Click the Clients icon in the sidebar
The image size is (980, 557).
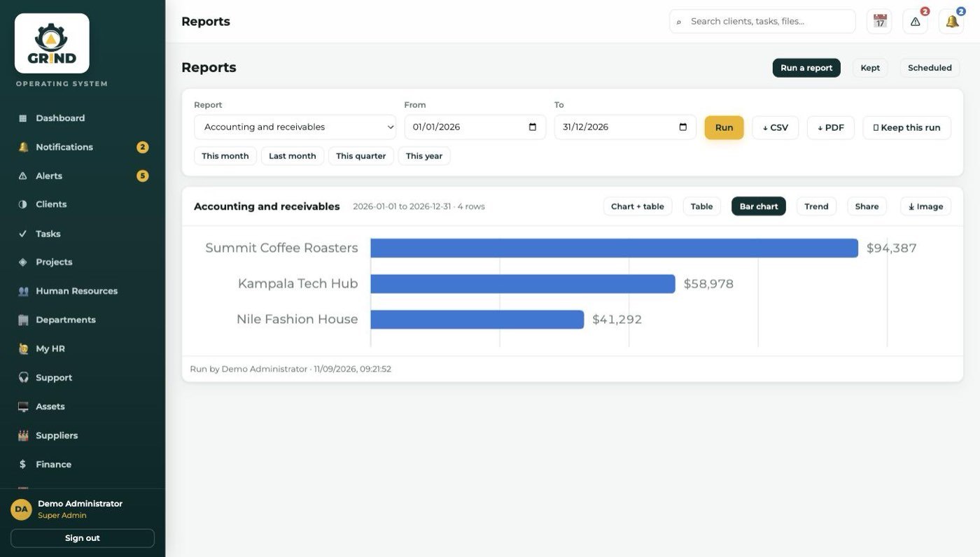23,204
